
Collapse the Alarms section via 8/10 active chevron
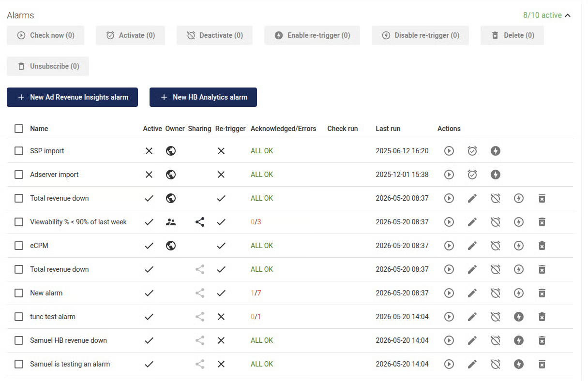[568, 15]
